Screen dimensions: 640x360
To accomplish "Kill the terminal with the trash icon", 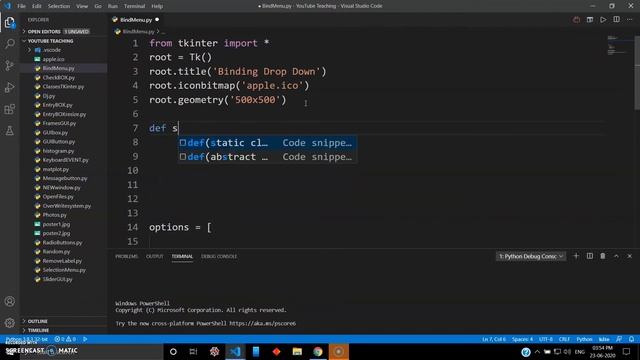I will click(x=603, y=256).
